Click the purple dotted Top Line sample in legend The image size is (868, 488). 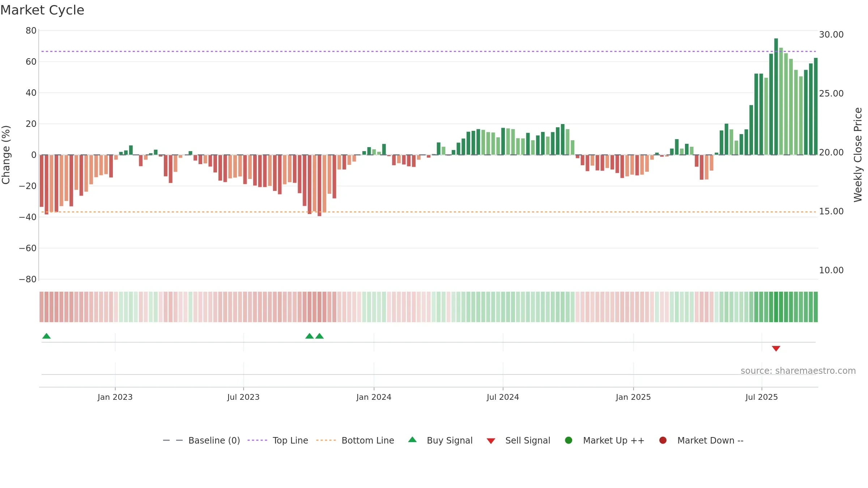tap(257, 440)
